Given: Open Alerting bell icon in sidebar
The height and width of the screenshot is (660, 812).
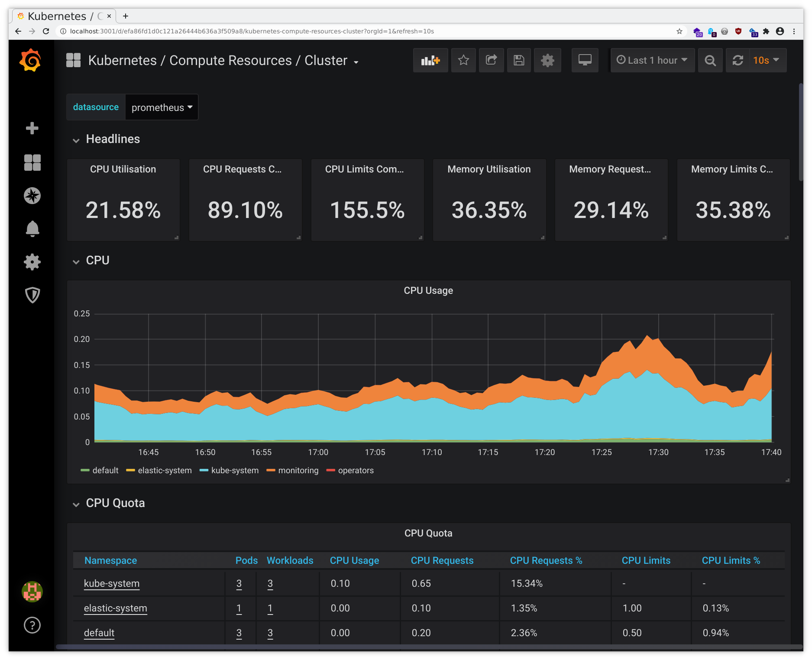Looking at the screenshot, I should (x=32, y=229).
